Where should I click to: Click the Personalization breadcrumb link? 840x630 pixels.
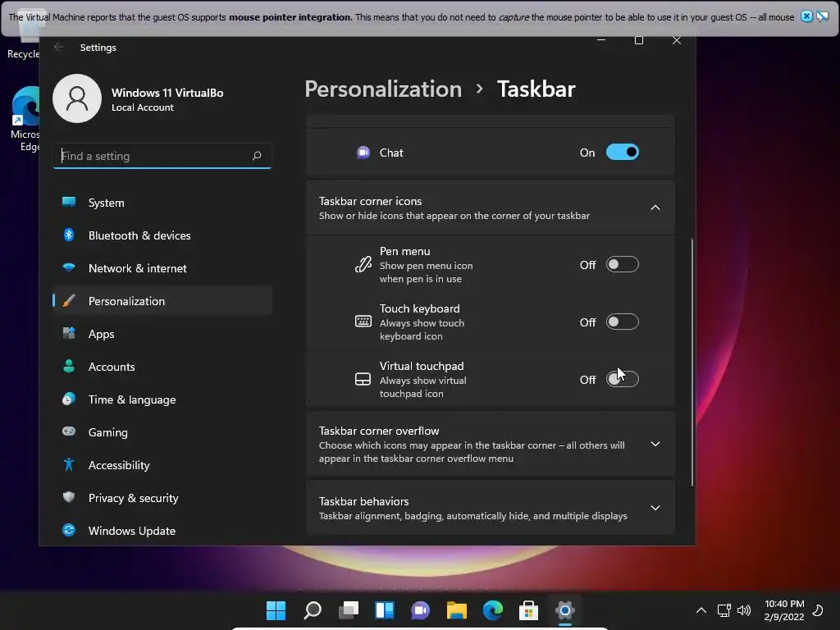[383, 89]
